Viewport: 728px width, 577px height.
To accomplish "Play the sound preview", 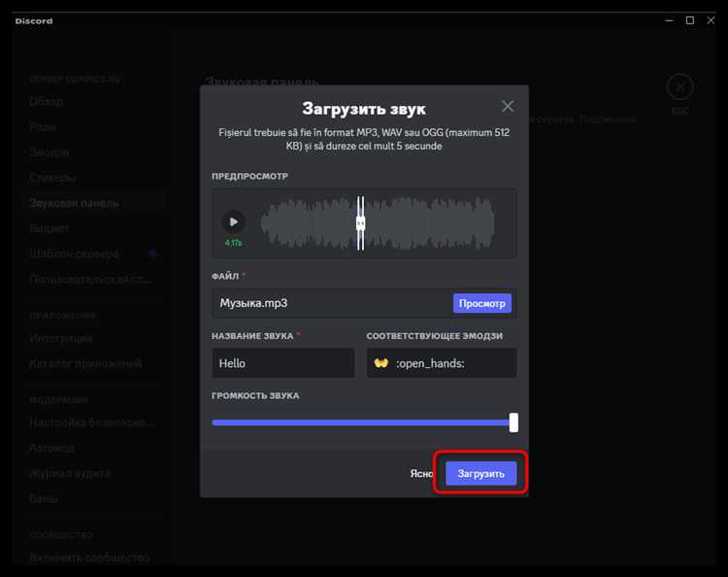I will 234,221.
